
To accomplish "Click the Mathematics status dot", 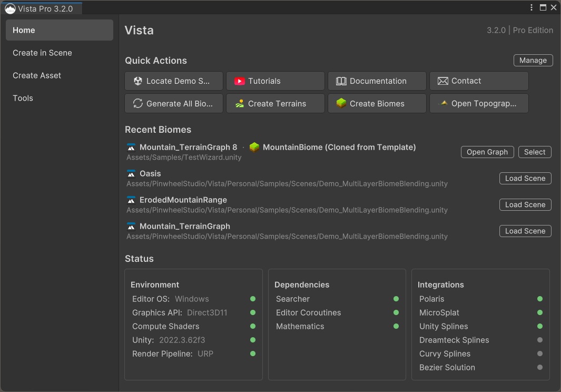I will pyautogui.click(x=396, y=326).
